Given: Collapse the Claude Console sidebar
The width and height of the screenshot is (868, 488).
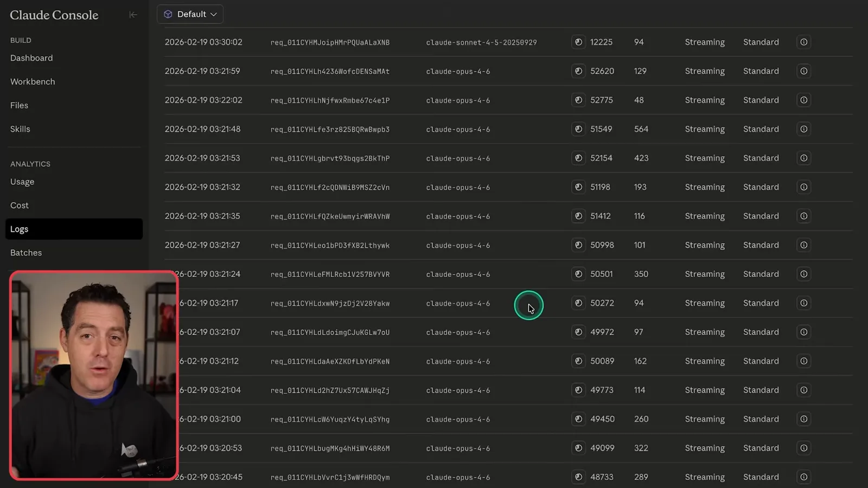Looking at the screenshot, I should [133, 15].
